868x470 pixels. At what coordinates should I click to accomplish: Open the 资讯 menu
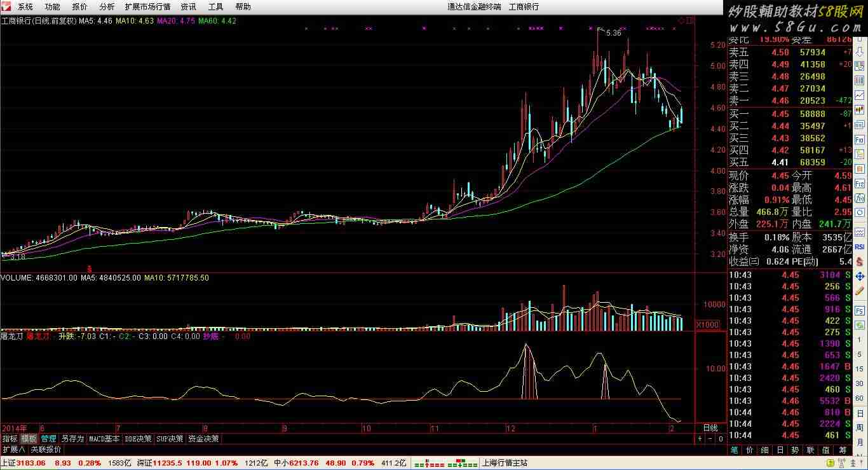pyautogui.click(x=188, y=6)
